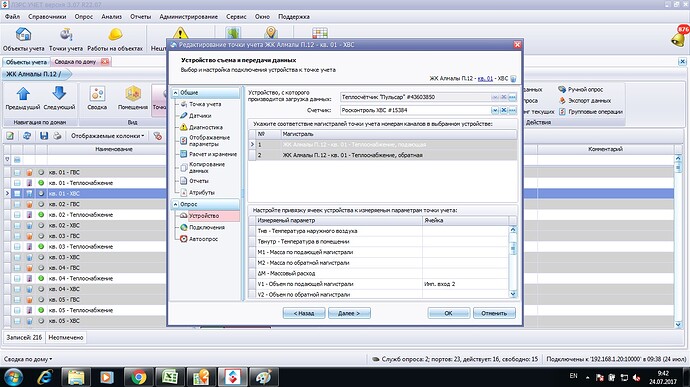Tick the row box for кв. 02 - Теплоснабжение
Image resolution: width=690 pixels, height=387 pixels.
point(17,215)
